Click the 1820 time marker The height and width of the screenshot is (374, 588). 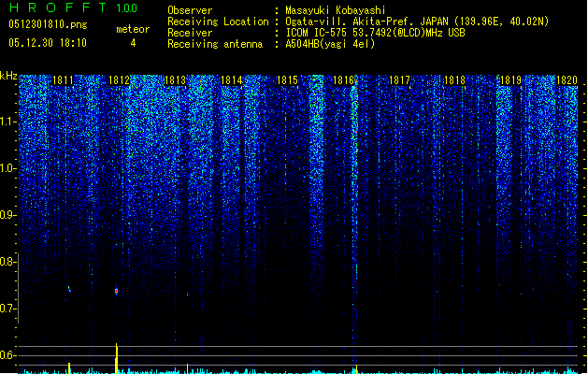pyautogui.click(x=566, y=80)
